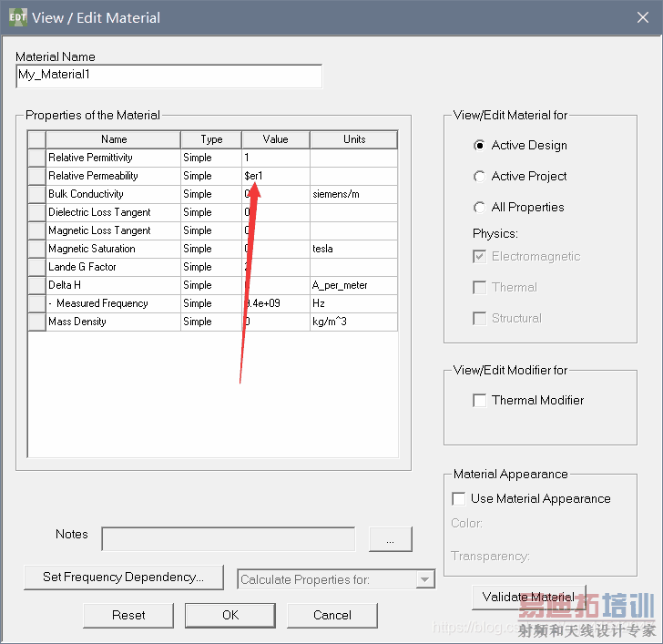Open Type cell Simple for Mass Density
Viewport: 663px width, 644px height.
click(211, 322)
